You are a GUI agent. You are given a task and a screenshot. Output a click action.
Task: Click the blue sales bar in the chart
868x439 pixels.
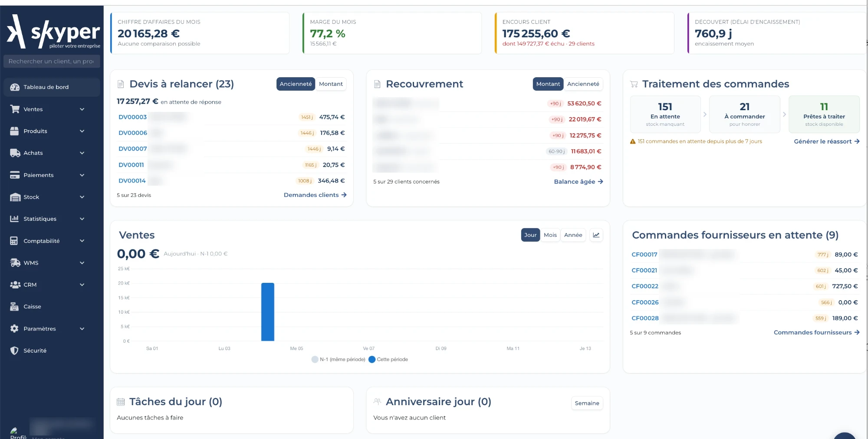click(x=268, y=312)
